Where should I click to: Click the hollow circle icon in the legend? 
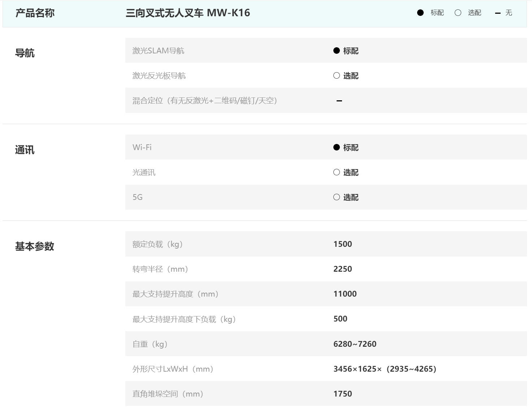458,13
